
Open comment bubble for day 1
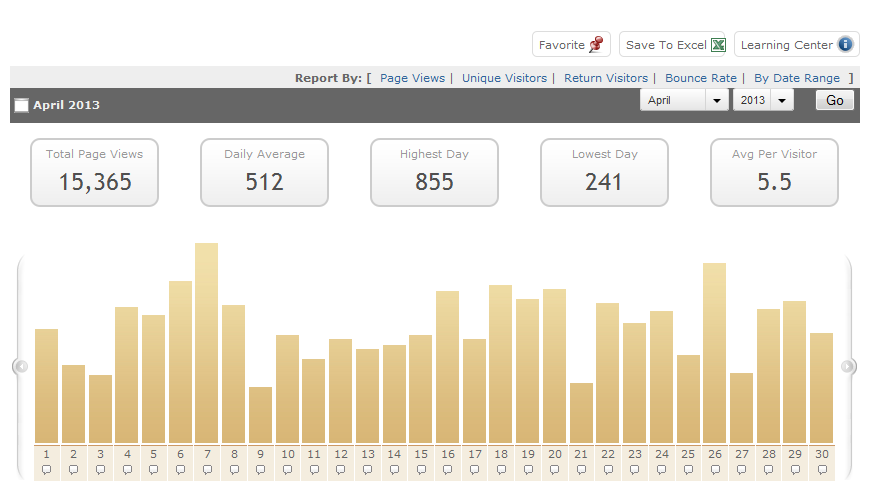(47, 470)
